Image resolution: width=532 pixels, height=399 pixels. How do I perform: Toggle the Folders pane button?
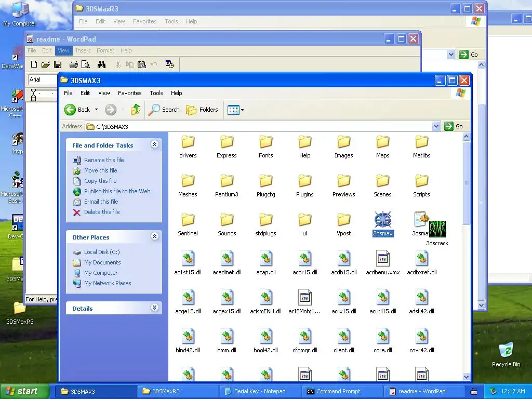[x=202, y=110]
